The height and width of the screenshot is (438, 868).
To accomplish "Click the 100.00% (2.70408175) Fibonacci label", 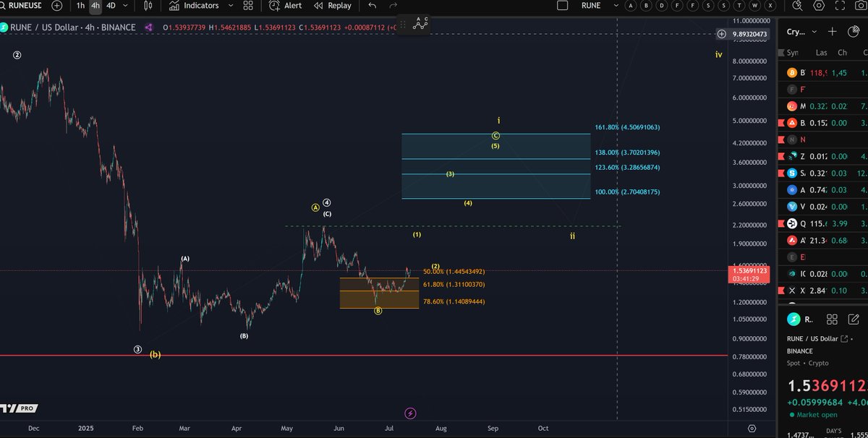I will pyautogui.click(x=627, y=192).
